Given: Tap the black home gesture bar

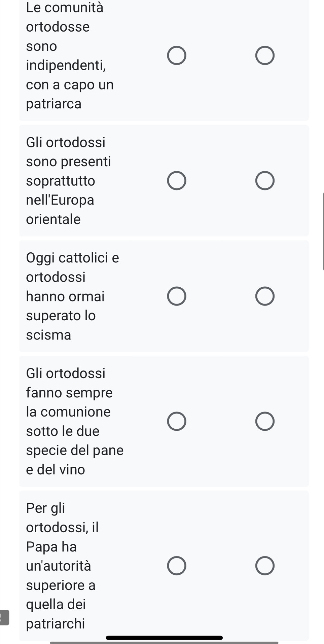Looking at the screenshot, I should 164,638.
